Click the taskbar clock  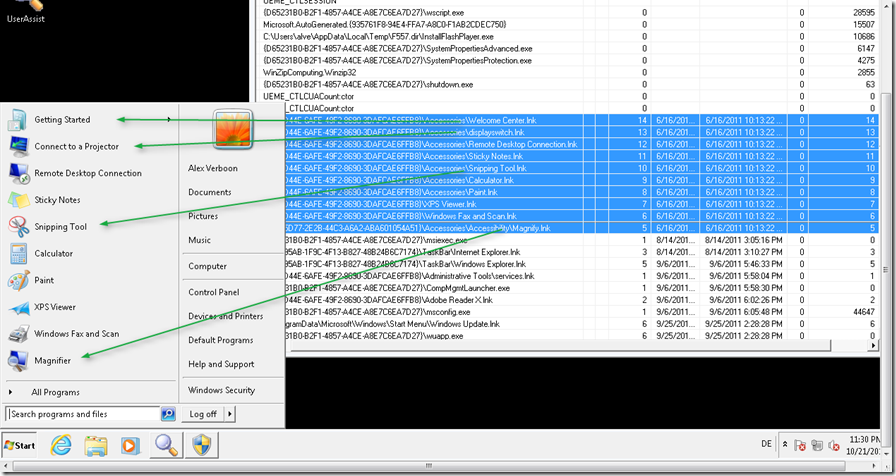click(x=864, y=445)
